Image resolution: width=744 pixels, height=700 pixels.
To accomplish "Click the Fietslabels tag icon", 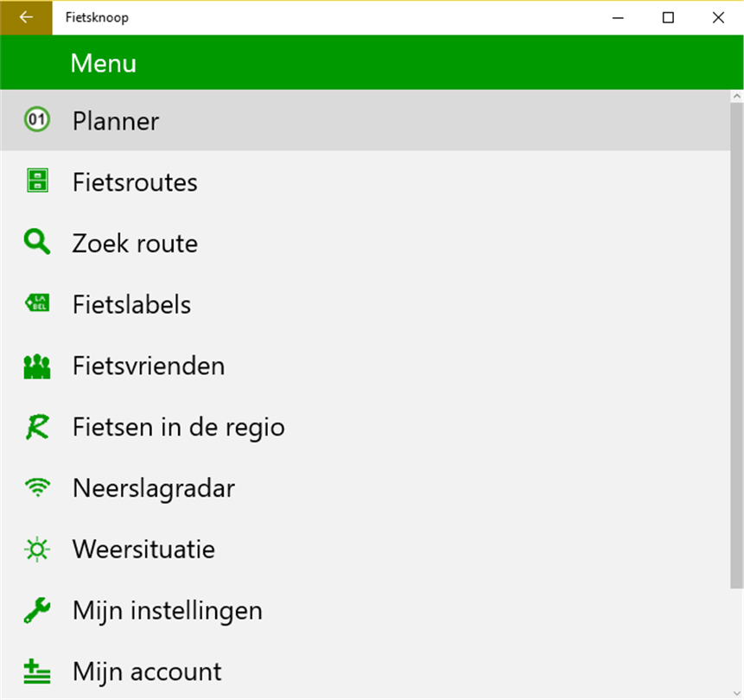I will click(36, 303).
